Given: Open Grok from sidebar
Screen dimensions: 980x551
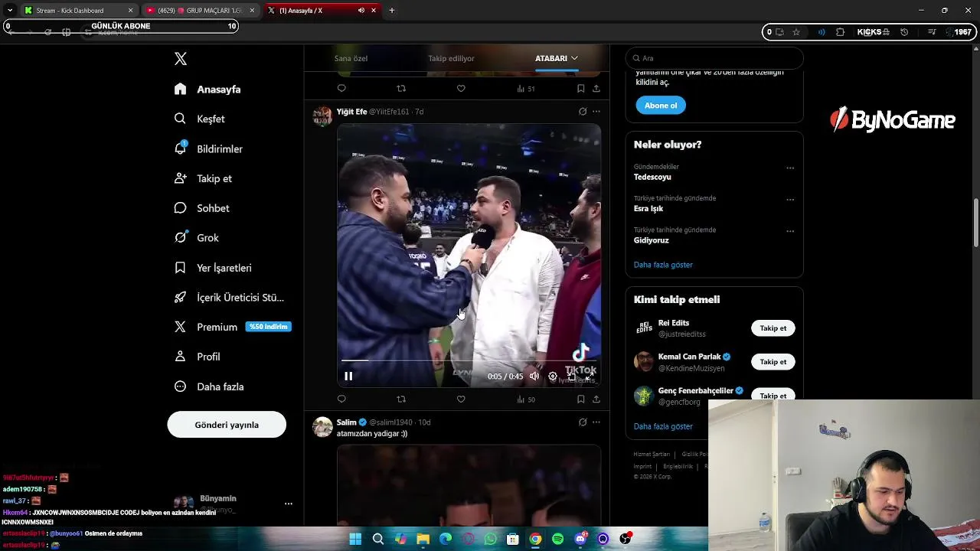Looking at the screenshot, I should pyautogui.click(x=196, y=238).
